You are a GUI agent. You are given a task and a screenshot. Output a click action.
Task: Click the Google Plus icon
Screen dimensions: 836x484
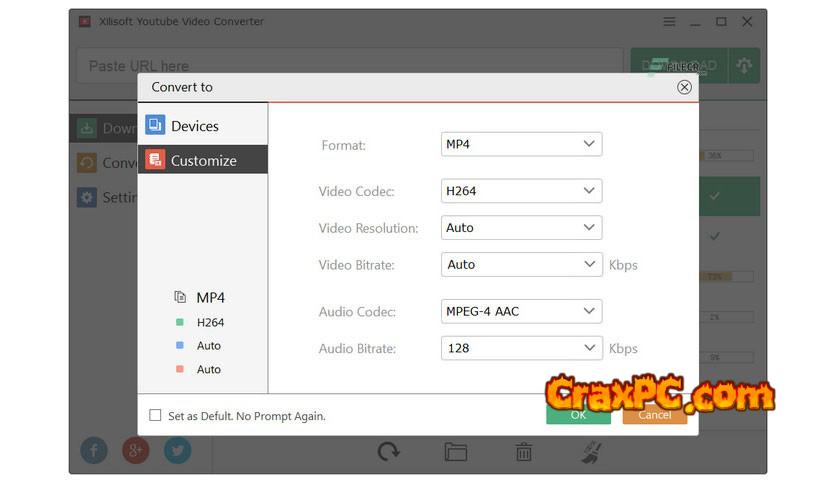135,451
